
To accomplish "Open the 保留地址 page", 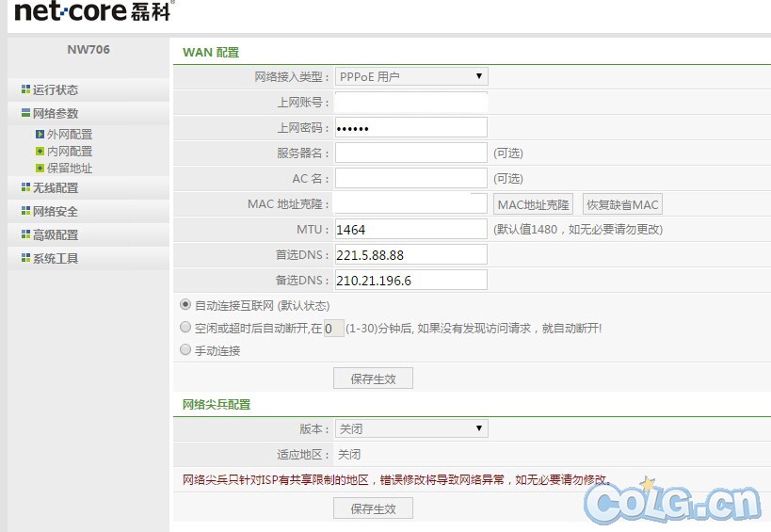I will pos(70,169).
